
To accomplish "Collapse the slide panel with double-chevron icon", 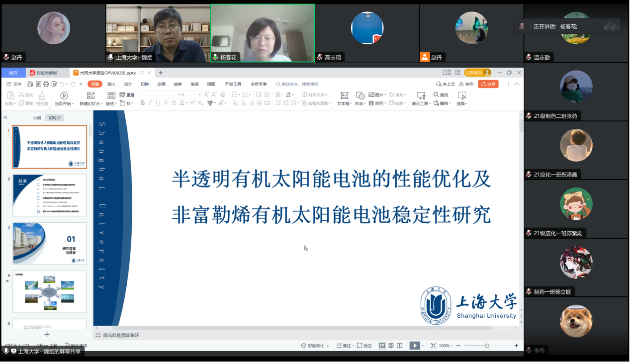I will click(x=5, y=117).
